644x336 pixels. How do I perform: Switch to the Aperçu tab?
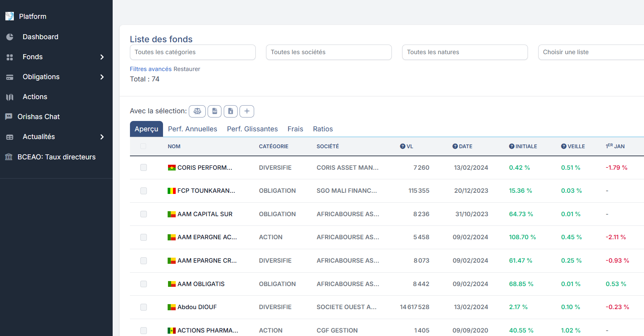coord(146,129)
